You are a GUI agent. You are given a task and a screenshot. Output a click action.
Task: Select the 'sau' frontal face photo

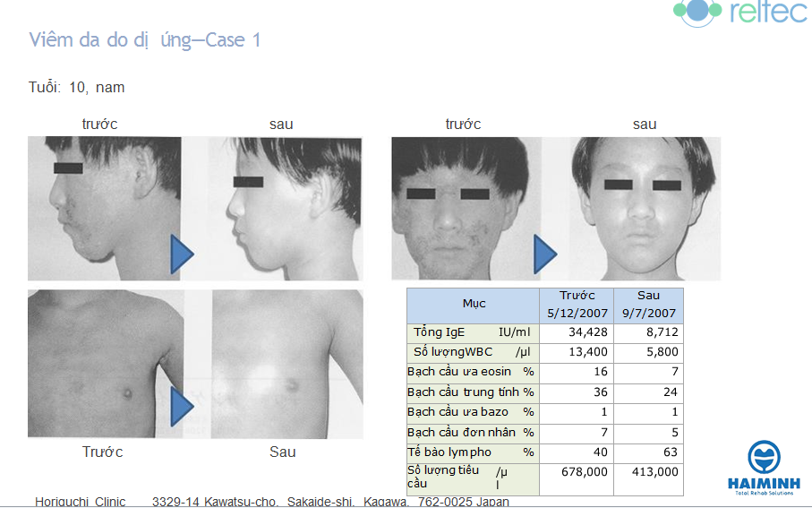(x=645, y=209)
